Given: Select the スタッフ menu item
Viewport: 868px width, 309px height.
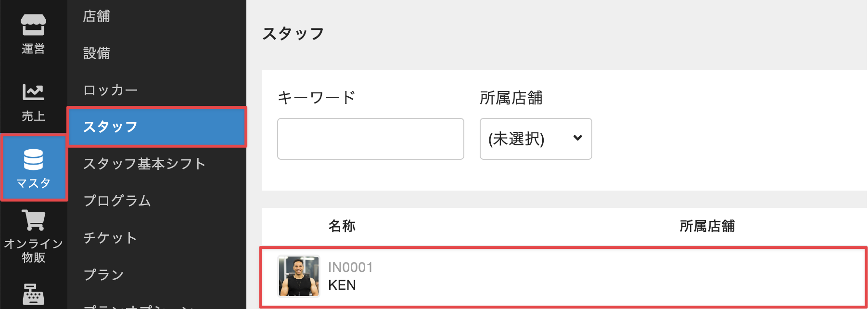Looking at the screenshot, I should click(x=111, y=127).
